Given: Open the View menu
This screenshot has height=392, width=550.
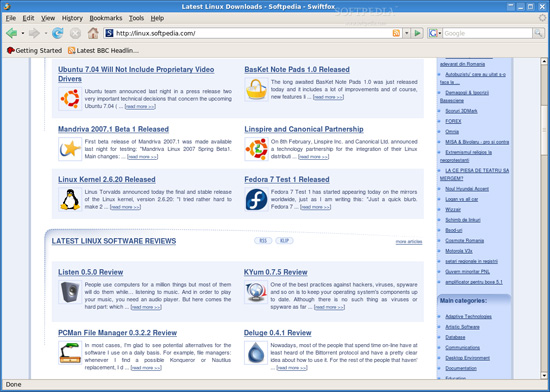Looking at the screenshot, I should pos(48,18).
